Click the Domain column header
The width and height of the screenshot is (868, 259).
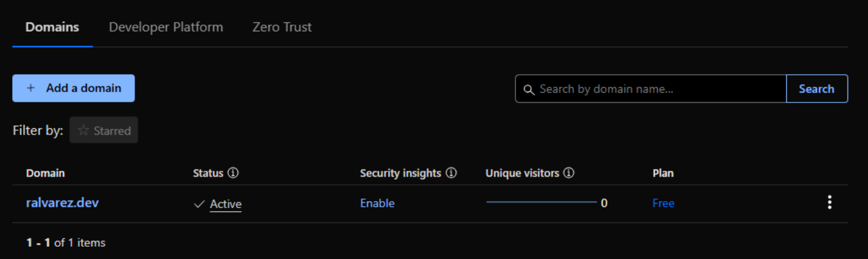46,173
